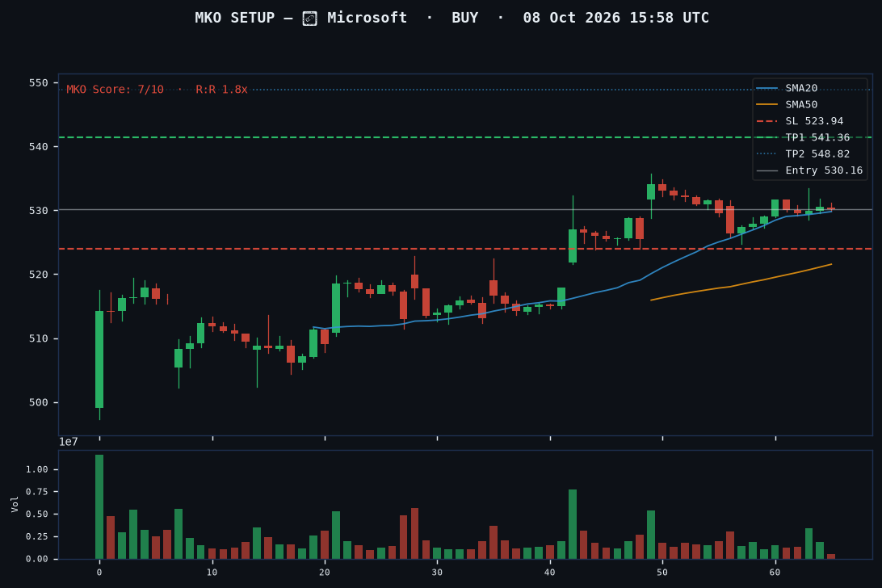Click the 540 price axis label
Screen dimensions: 882x588
39,146
